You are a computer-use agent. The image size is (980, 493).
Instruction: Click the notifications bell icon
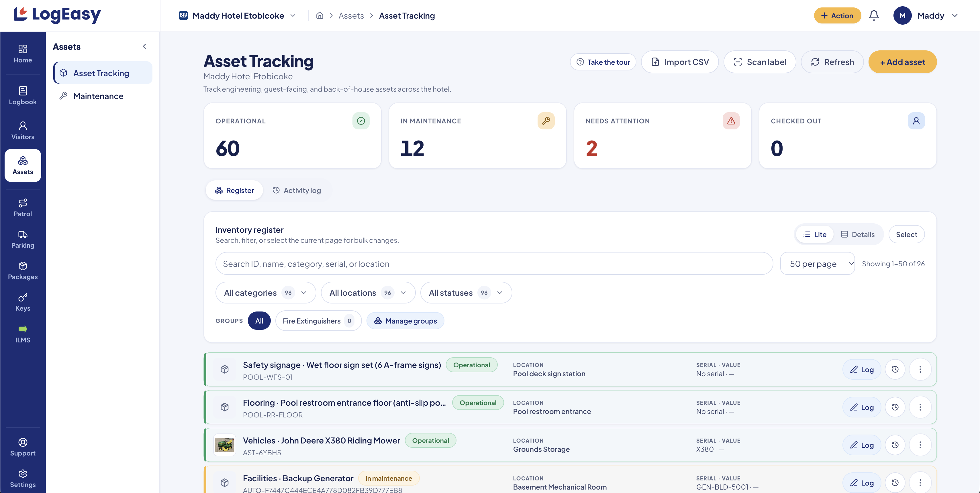click(874, 15)
